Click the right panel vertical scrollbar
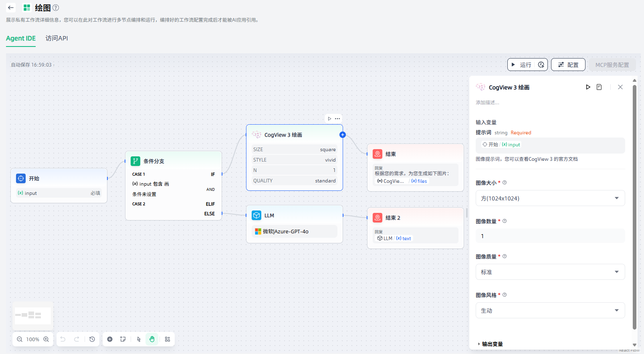This screenshot has height=354, width=644. 634,200
